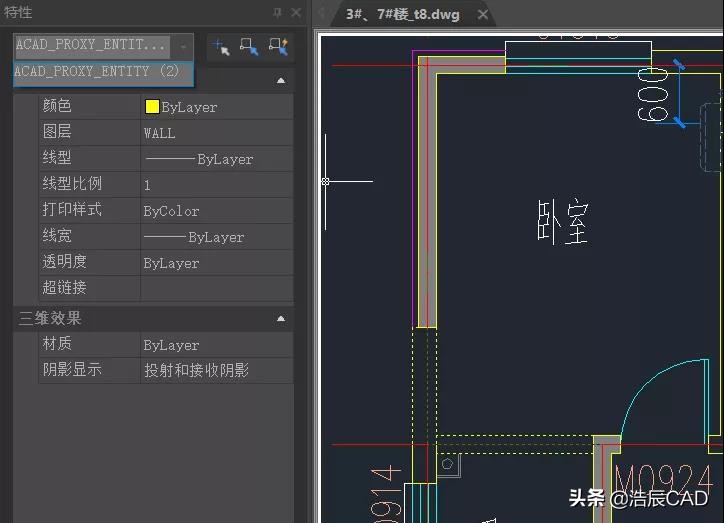This screenshot has width=724, height=523.
Task: Open the 线型 ByLayer value
Action: pyautogui.click(x=216, y=159)
